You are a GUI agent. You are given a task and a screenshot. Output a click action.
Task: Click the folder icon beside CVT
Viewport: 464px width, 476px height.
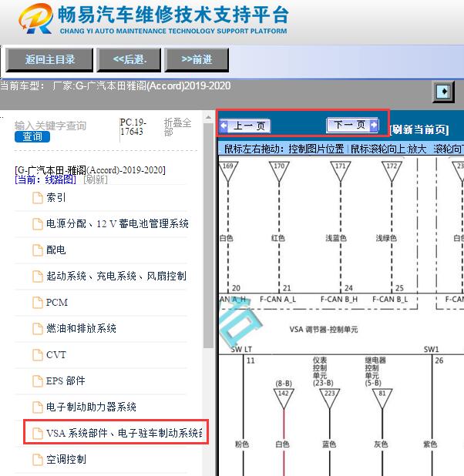tap(38, 355)
